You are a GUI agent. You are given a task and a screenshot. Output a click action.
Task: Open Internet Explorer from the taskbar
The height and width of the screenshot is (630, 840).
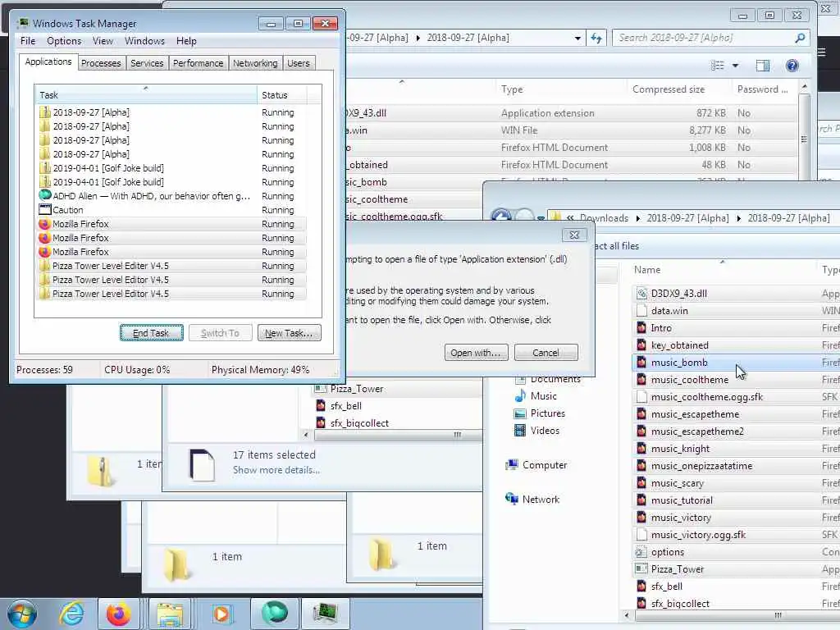point(72,614)
